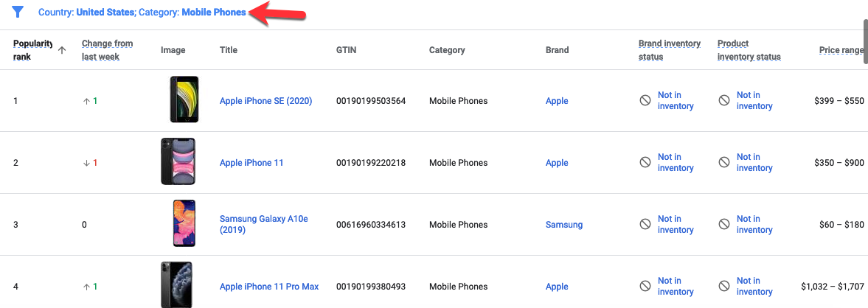Click product not-in-inventory icon for iPhone 11 Pro Max
Screen dimensions: 868x308
724,287
